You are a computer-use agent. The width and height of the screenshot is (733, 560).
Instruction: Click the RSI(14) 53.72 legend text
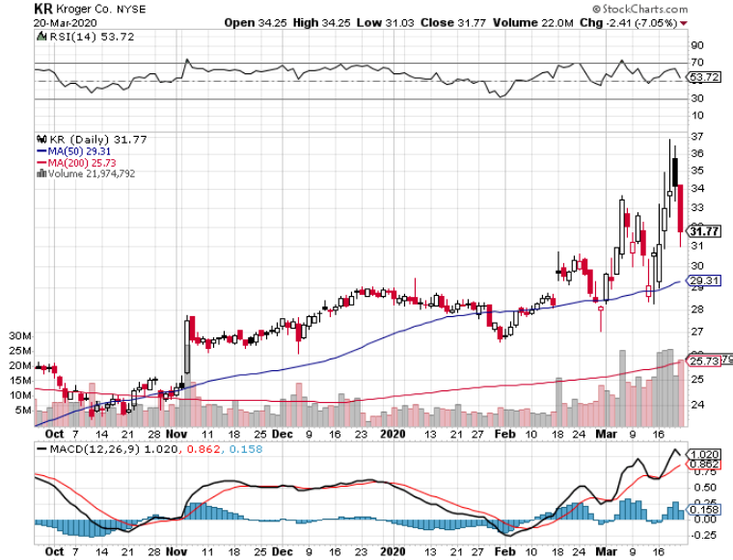tap(92, 37)
